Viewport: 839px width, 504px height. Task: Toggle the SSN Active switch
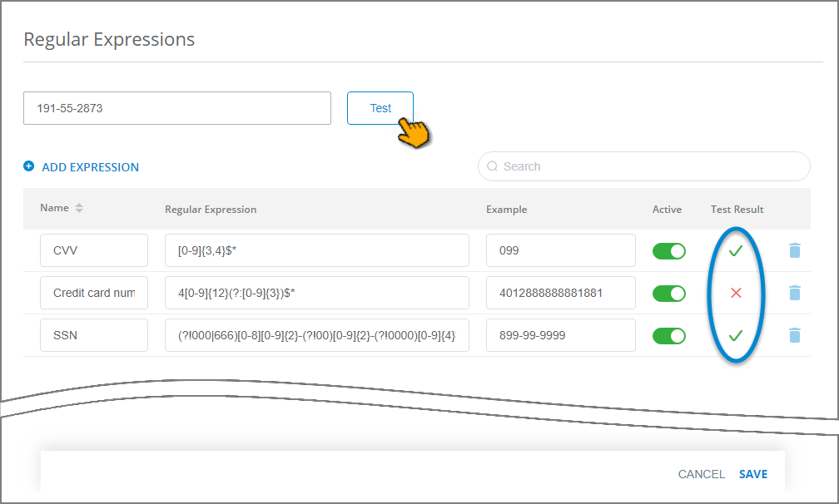[669, 334]
